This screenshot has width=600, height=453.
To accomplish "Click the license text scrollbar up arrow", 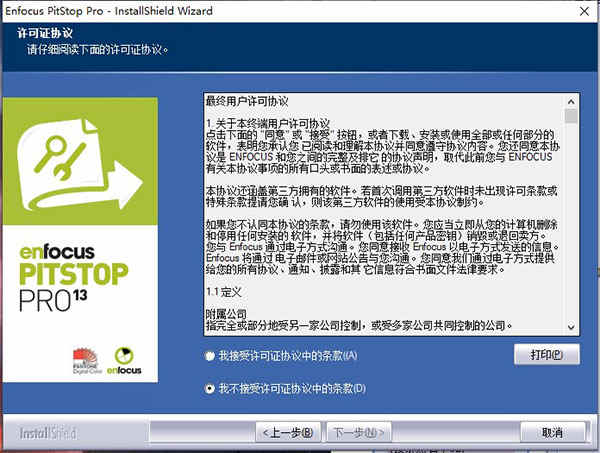I will [571, 101].
